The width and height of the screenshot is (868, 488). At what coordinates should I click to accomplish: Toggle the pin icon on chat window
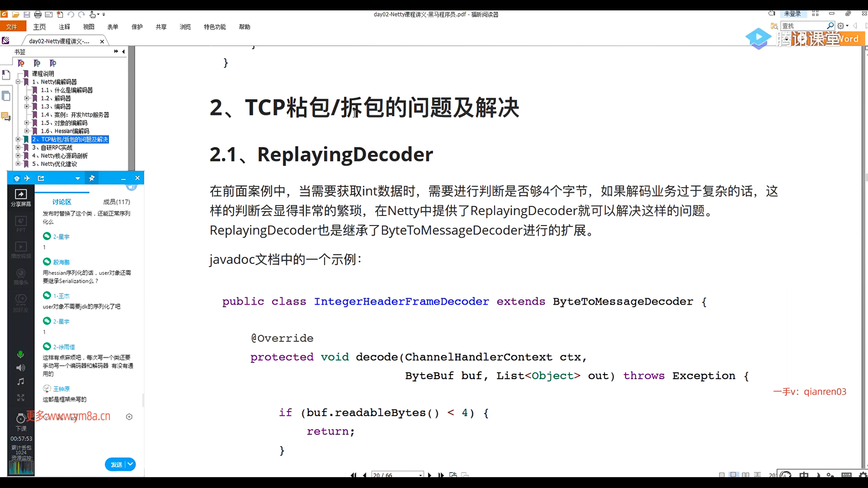tap(92, 178)
